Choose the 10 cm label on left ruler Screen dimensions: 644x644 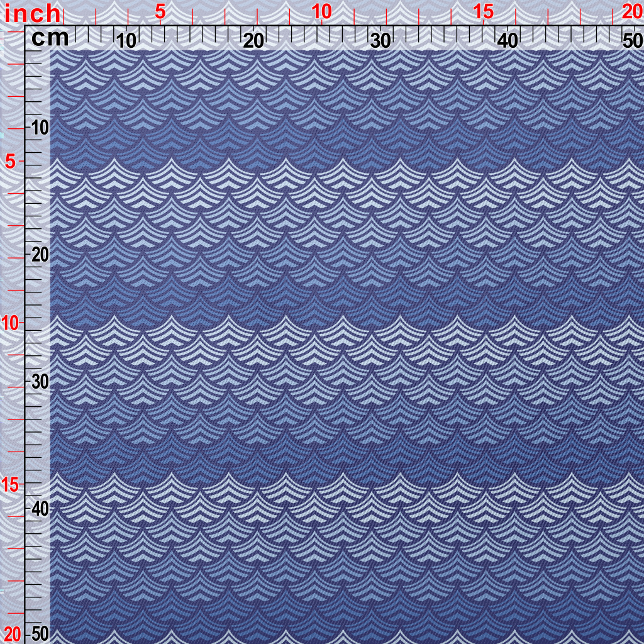tap(40, 128)
